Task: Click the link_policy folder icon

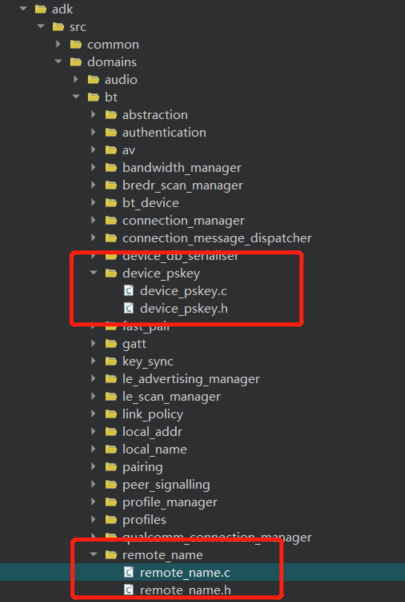Action: [111, 414]
